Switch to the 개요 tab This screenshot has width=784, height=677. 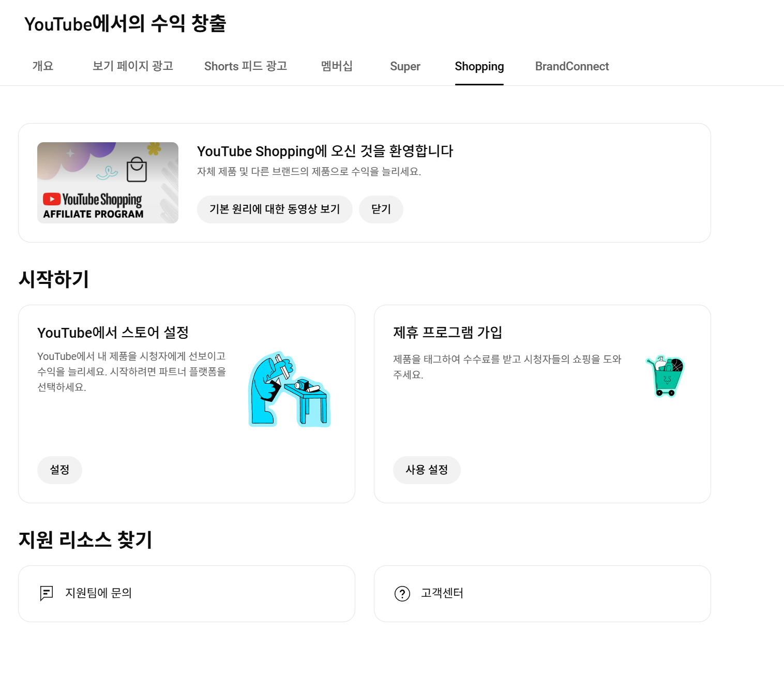tap(43, 66)
